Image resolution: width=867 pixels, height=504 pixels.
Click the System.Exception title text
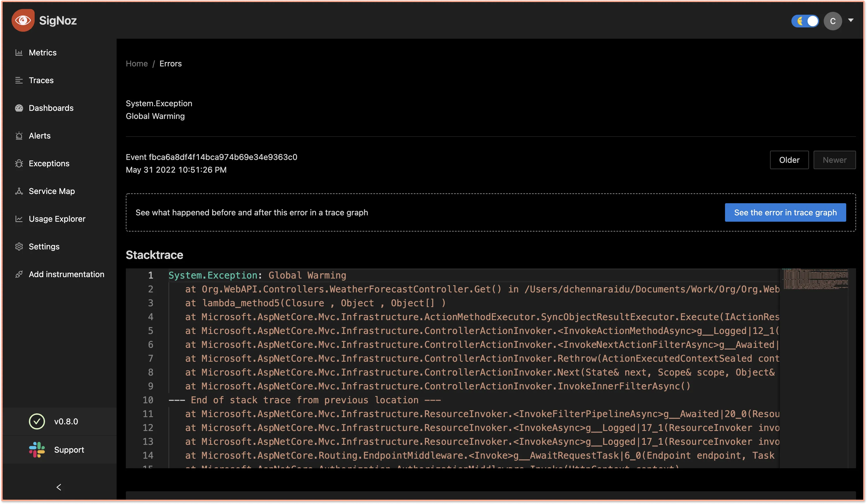click(x=159, y=103)
